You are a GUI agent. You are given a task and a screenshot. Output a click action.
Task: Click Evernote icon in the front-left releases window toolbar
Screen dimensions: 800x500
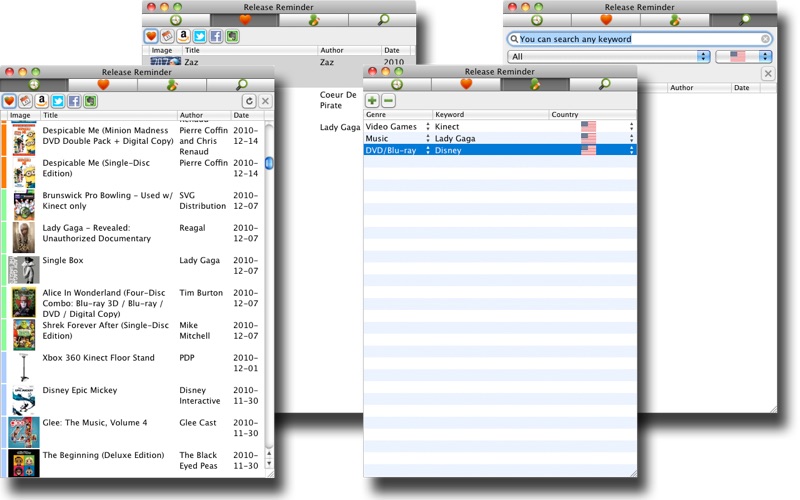point(91,101)
